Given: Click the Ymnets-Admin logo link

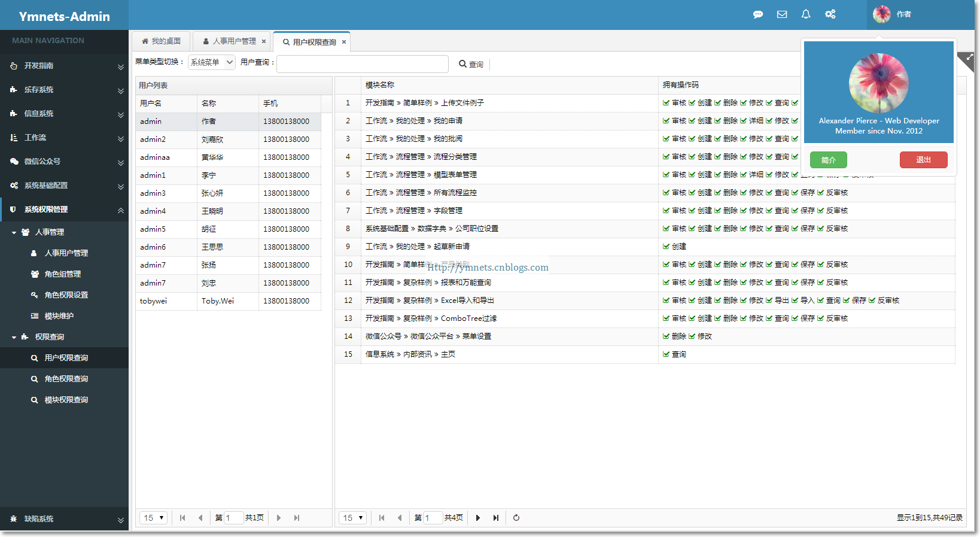Looking at the screenshot, I should tap(64, 16).
